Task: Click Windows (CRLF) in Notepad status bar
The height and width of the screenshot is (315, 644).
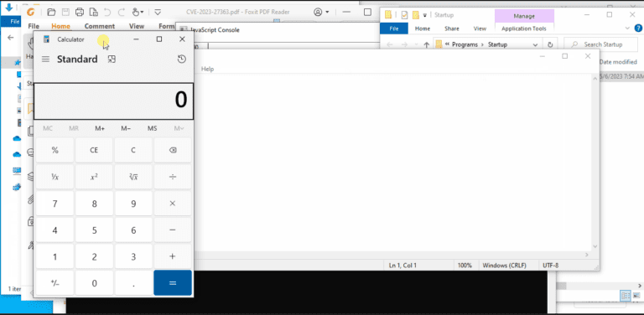Action: coord(504,266)
